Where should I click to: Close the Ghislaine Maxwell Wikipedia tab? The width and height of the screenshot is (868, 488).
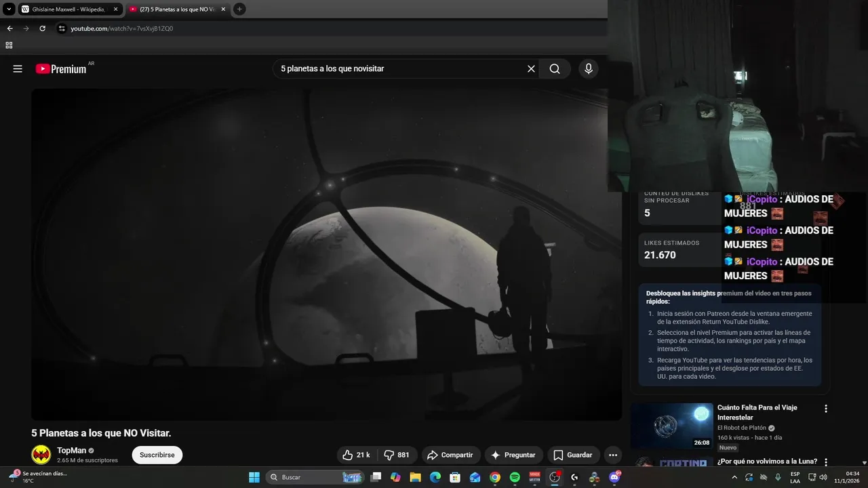click(115, 9)
